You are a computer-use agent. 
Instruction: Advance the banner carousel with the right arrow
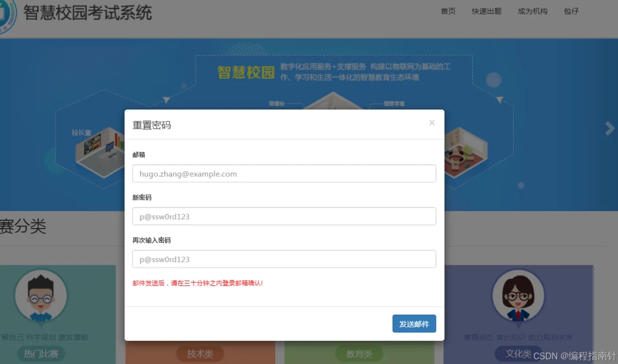tap(610, 128)
